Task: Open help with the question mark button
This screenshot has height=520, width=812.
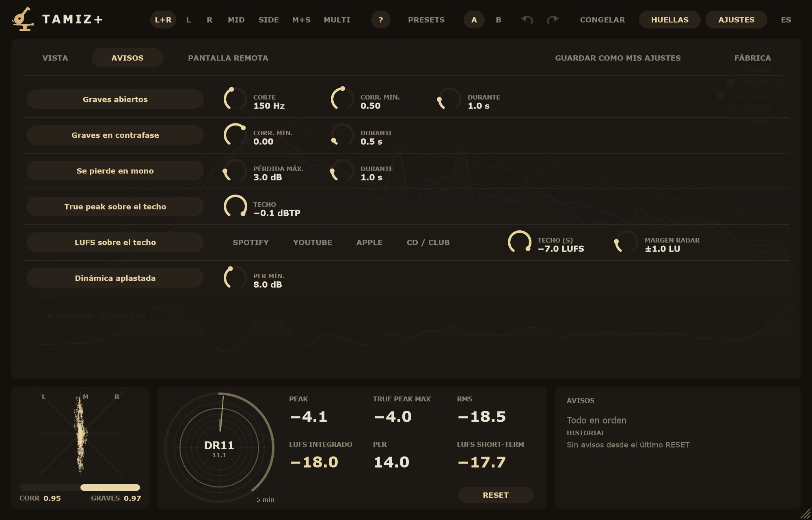Action: tap(380, 19)
